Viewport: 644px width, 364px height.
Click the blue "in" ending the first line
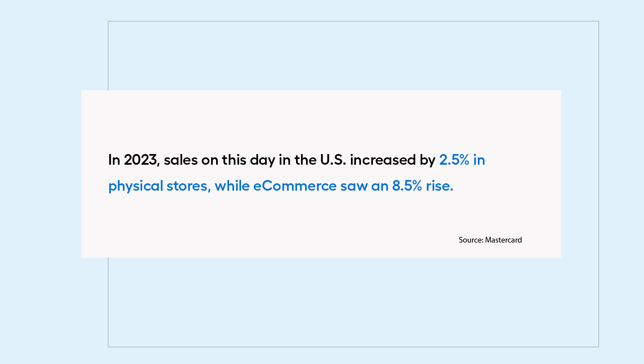[x=479, y=160]
